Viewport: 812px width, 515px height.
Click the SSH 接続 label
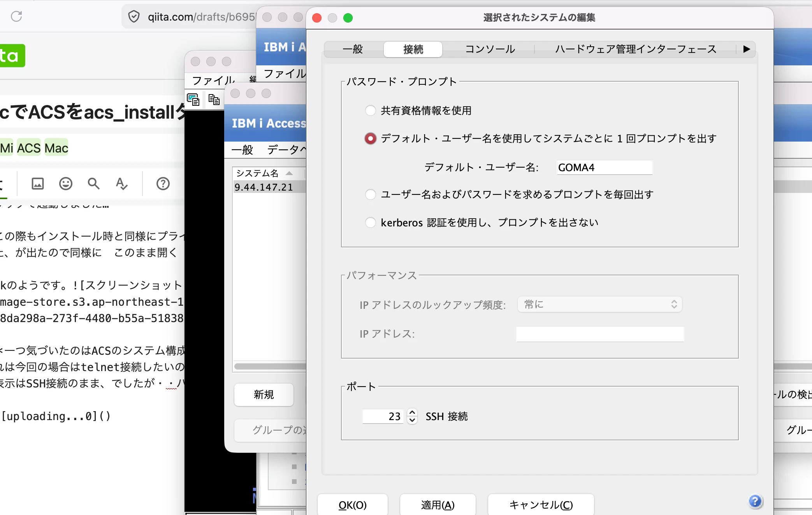pos(446,417)
